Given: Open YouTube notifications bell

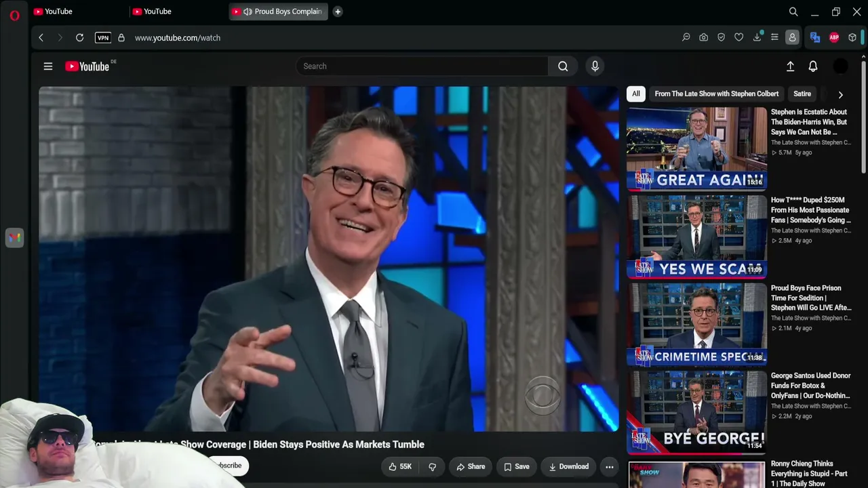Looking at the screenshot, I should (x=813, y=66).
